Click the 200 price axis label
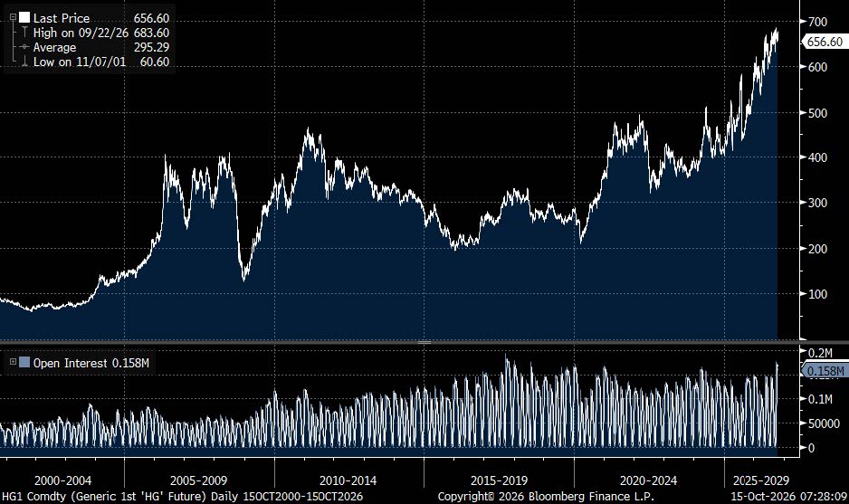Image resolution: width=849 pixels, height=504 pixels. point(817,249)
